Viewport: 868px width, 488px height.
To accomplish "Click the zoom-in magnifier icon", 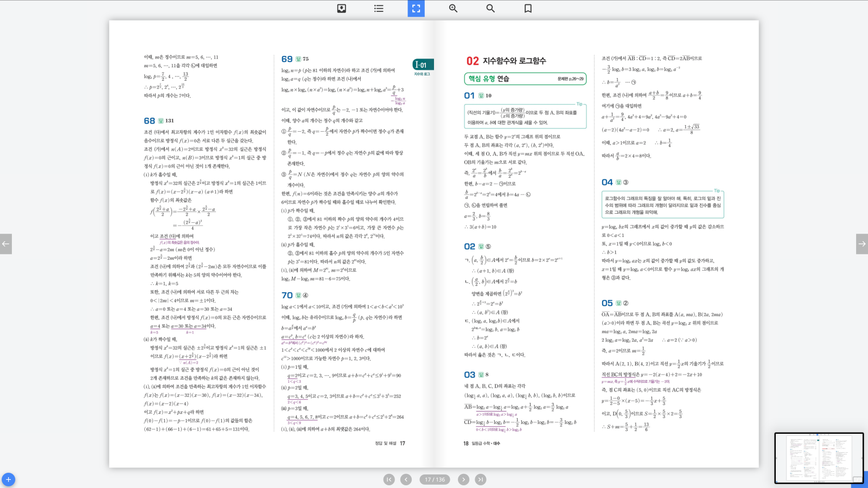I will pos(453,8).
